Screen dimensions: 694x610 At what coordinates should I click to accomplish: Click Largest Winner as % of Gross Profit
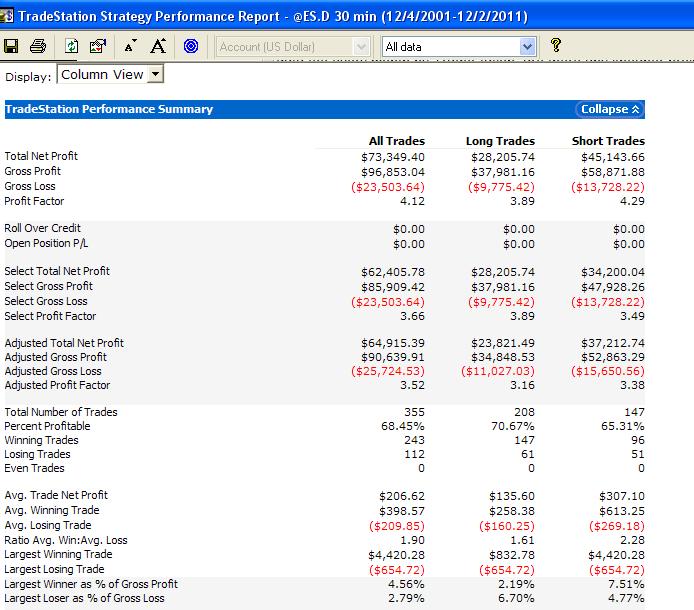(91, 584)
